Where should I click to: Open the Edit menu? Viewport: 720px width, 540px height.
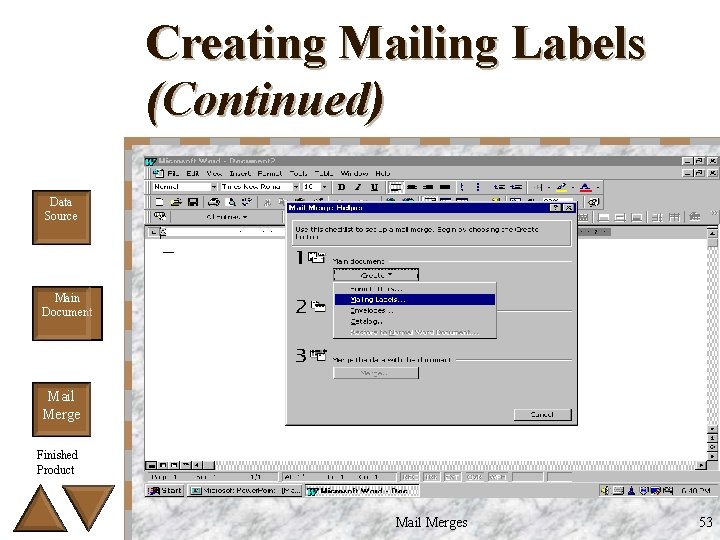(193, 174)
